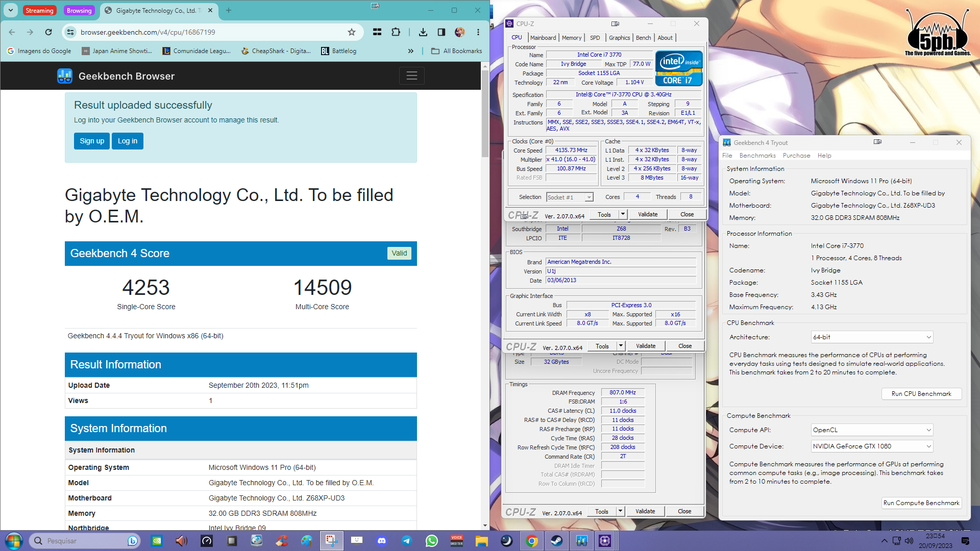Viewport: 980px width, 551px height.
Task: Bookmark this page with the star icon
Action: (352, 32)
